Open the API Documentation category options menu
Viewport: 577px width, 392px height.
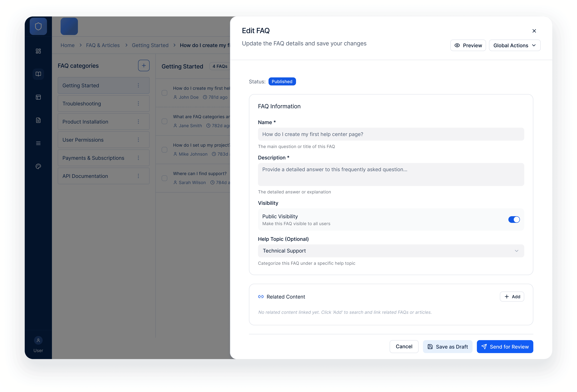[138, 176]
